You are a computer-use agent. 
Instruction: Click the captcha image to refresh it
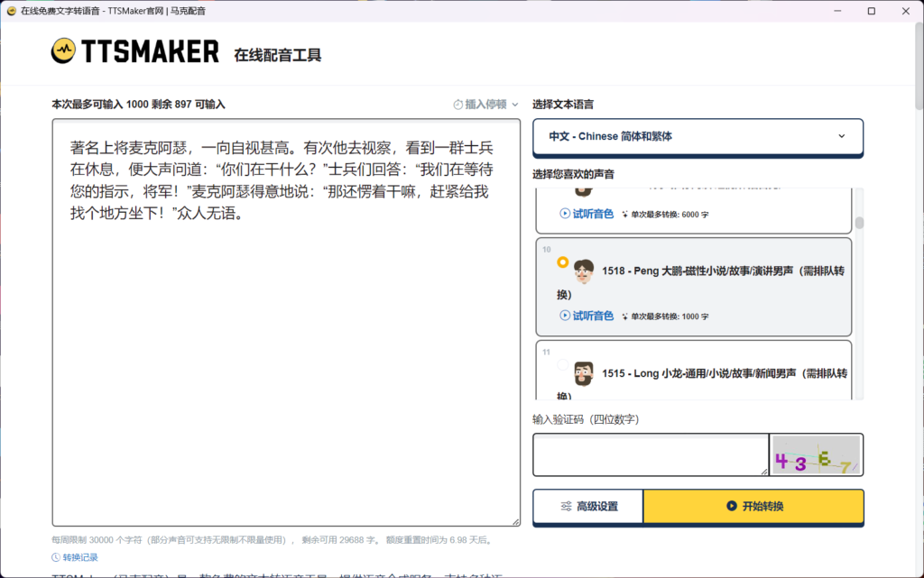coord(816,454)
